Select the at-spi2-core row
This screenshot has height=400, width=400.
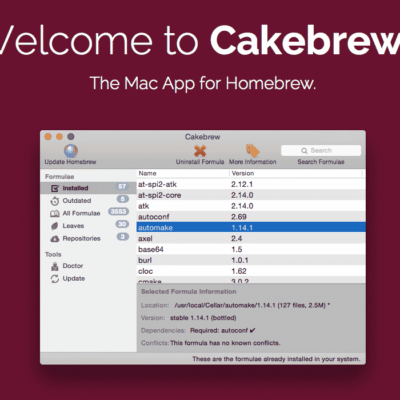(x=251, y=195)
